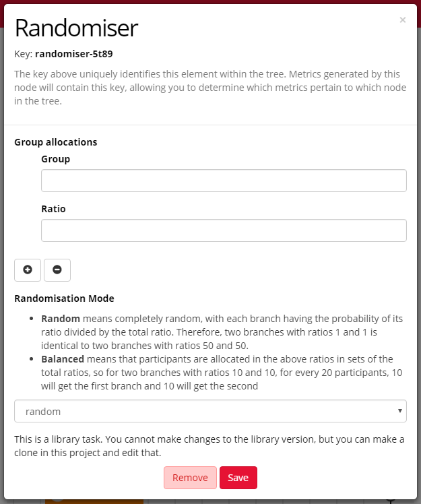Expand the mode select using its arrow
Screen dimensions: 421x504
tap(401, 411)
